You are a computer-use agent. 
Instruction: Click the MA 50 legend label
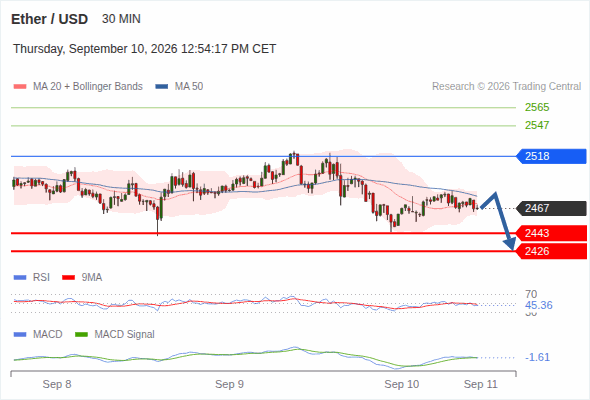pos(189,87)
